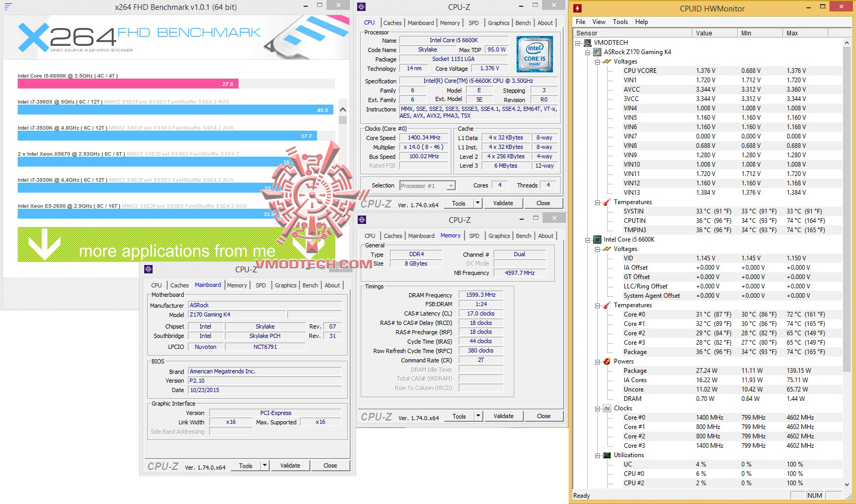Viewport: 856px width, 504px height.
Task: Click Validate in the CPU-Z mainboard window
Action: (x=290, y=465)
